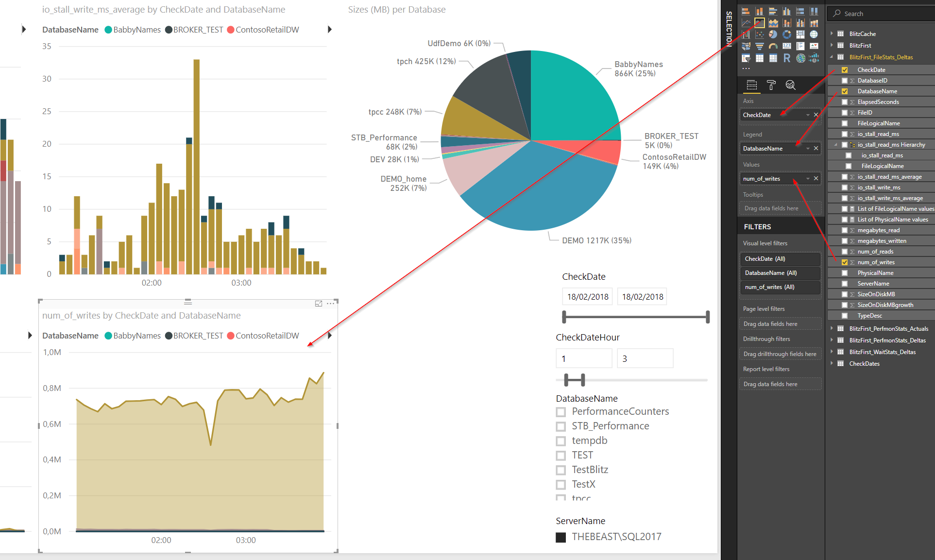Open the Fields well tab
935x560 pixels.
[x=752, y=85]
